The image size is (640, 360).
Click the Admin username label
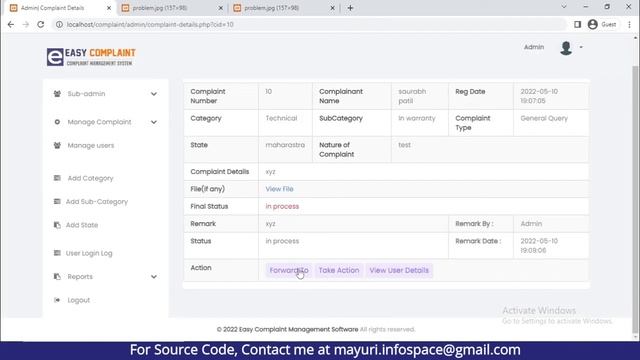[x=534, y=47]
